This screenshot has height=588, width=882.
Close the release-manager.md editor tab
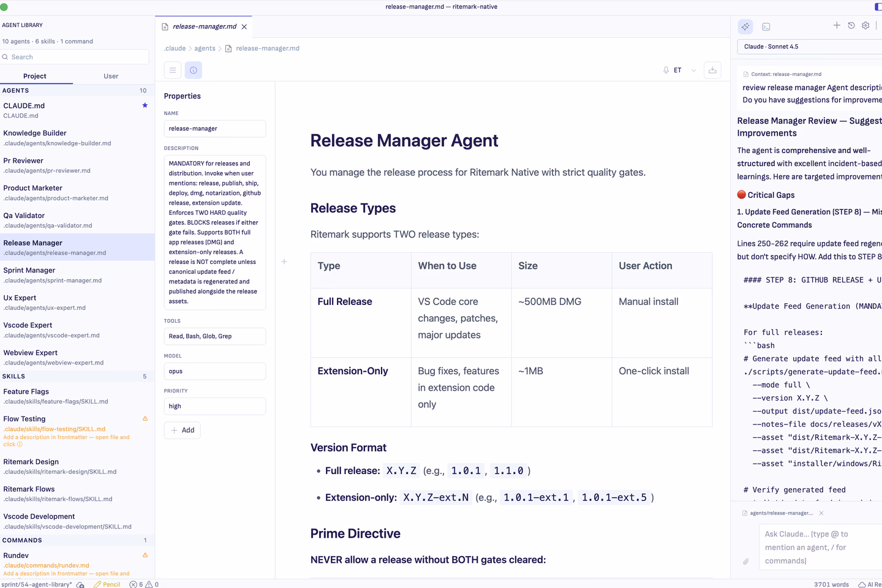244,27
